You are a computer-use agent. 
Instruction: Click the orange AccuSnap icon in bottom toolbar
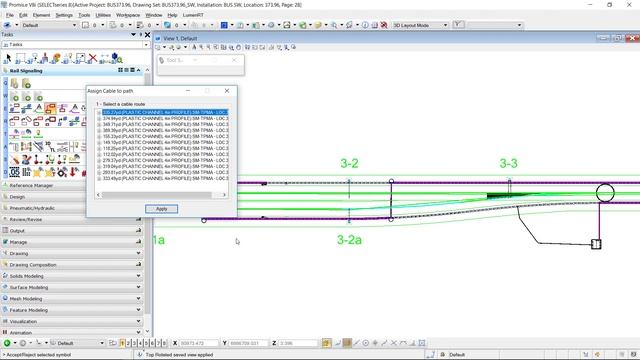coord(326,343)
